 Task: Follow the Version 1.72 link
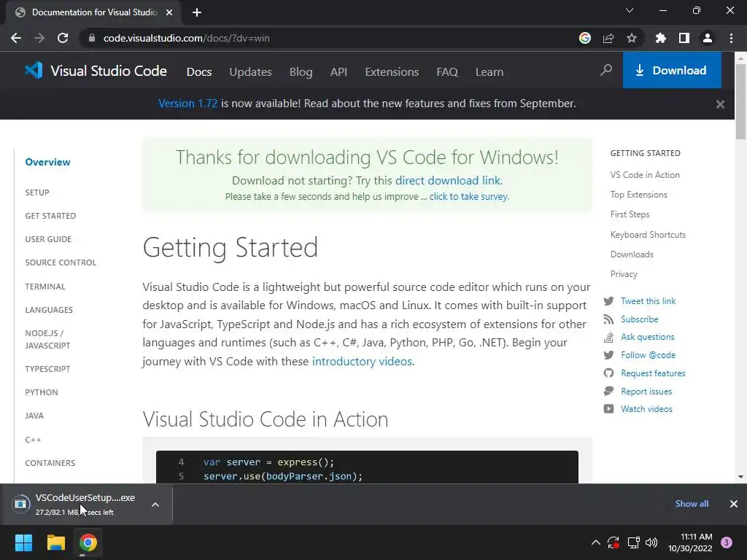(187, 104)
